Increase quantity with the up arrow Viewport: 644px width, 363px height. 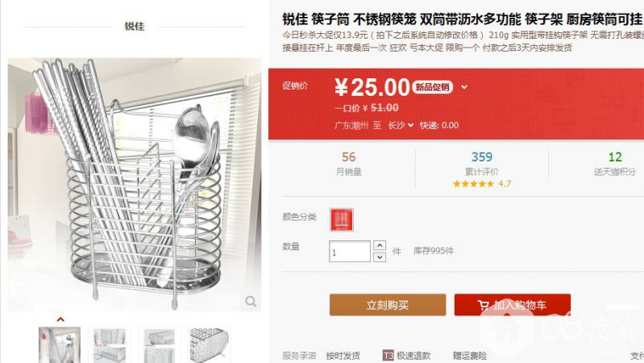click(x=380, y=245)
